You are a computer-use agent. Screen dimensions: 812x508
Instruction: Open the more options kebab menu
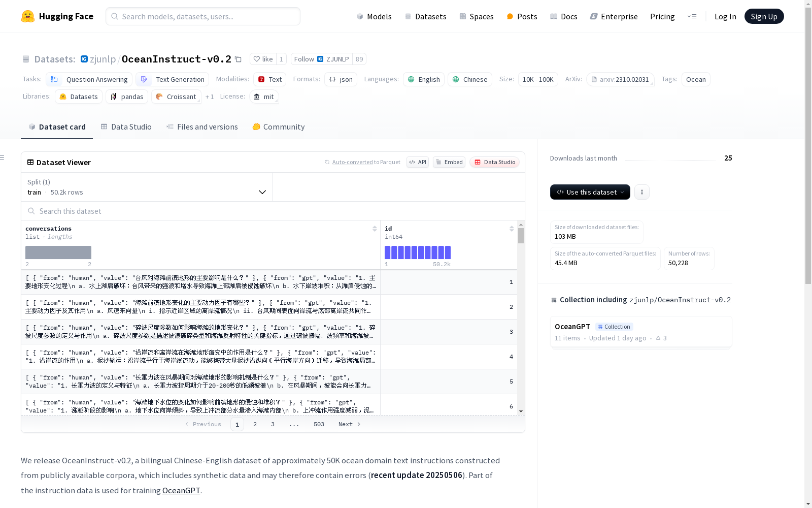642,192
